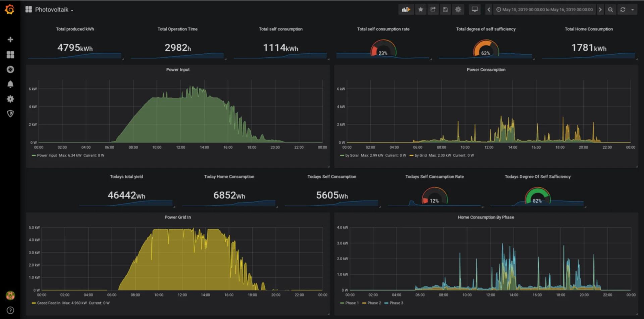This screenshot has width=644, height=319.
Task: Click Todays Self Consumption Rate panel title
Action: [x=435, y=177]
